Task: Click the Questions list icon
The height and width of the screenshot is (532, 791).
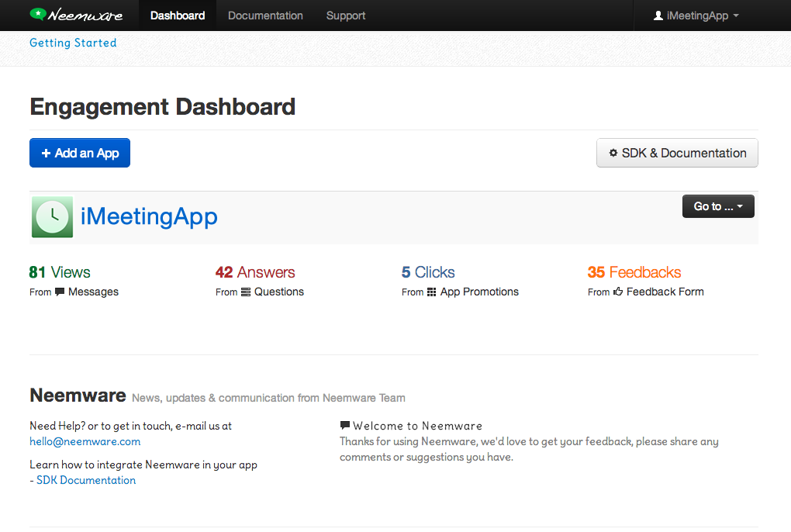Action: pyautogui.click(x=246, y=292)
